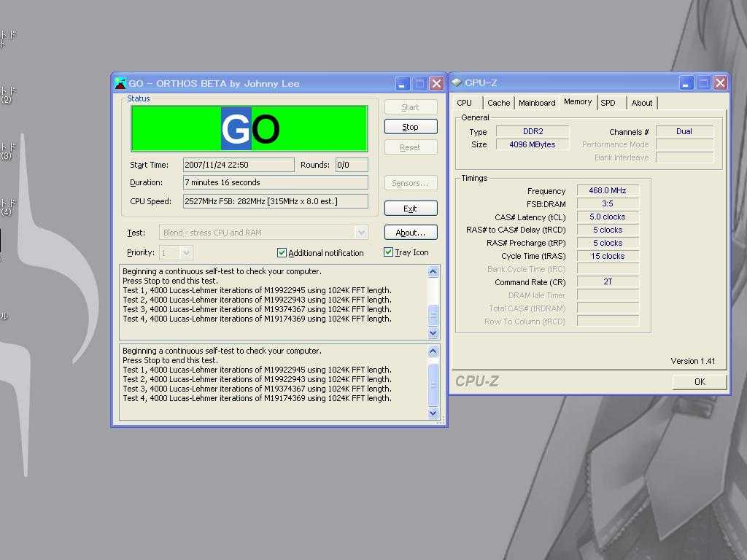Click the Reset button in ORTHOS
The image size is (747, 560).
click(410, 147)
